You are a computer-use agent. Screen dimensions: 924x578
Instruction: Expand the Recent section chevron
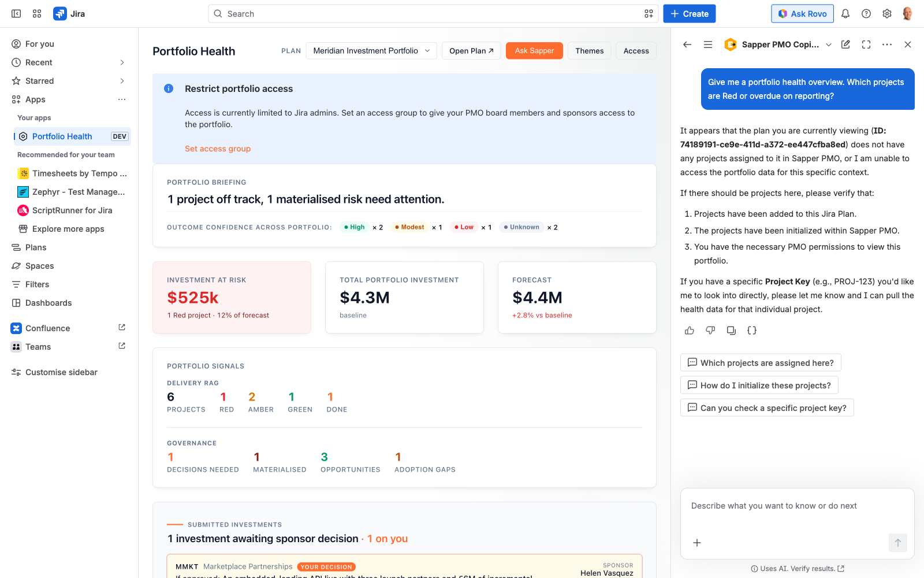122,62
